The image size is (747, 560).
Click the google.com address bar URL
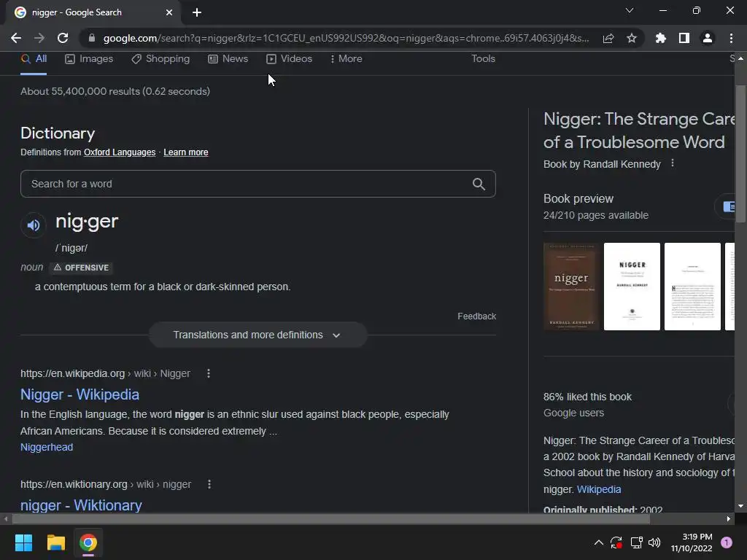pos(346,38)
